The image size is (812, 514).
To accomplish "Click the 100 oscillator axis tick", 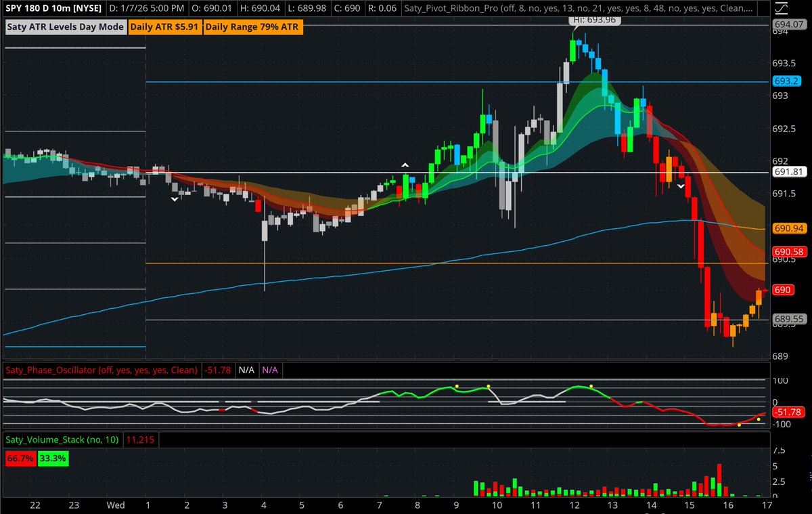I will tap(780, 381).
